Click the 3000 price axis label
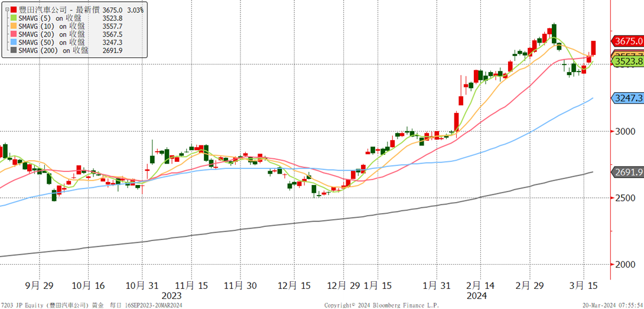The image size is (644, 309). pyautogui.click(x=625, y=132)
